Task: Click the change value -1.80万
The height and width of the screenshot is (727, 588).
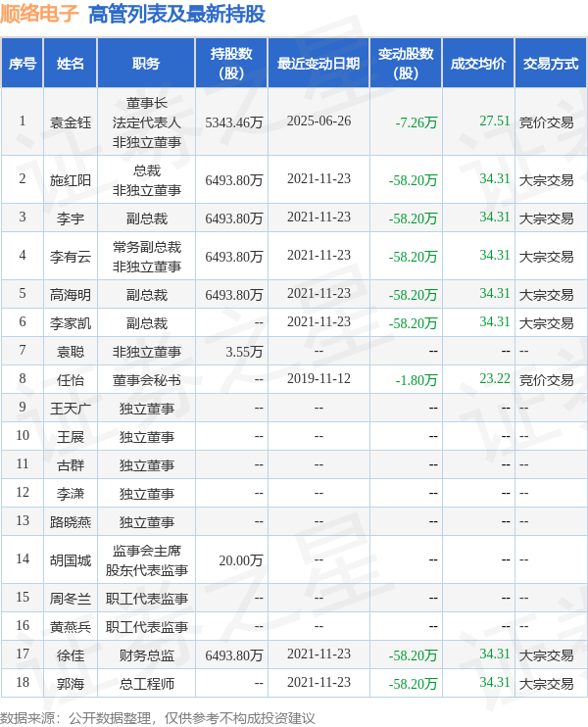Action: coord(416,380)
